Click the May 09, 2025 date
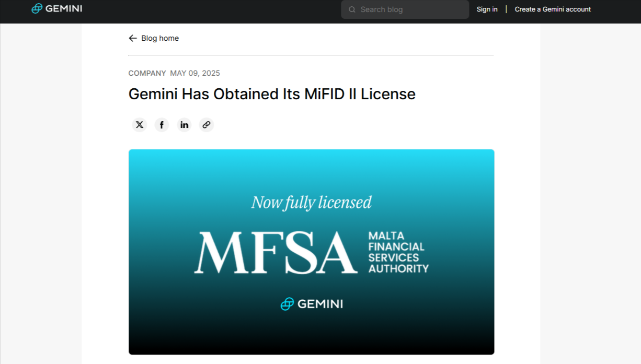This screenshot has width=641, height=364. pos(195,73)
